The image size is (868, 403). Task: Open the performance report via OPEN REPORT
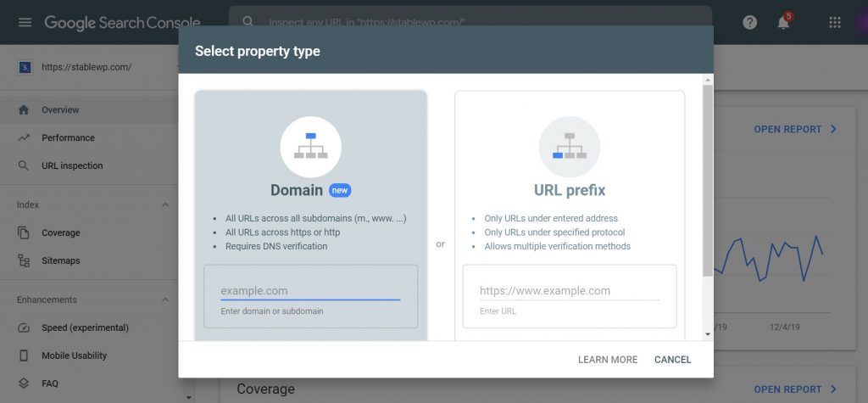787,129
